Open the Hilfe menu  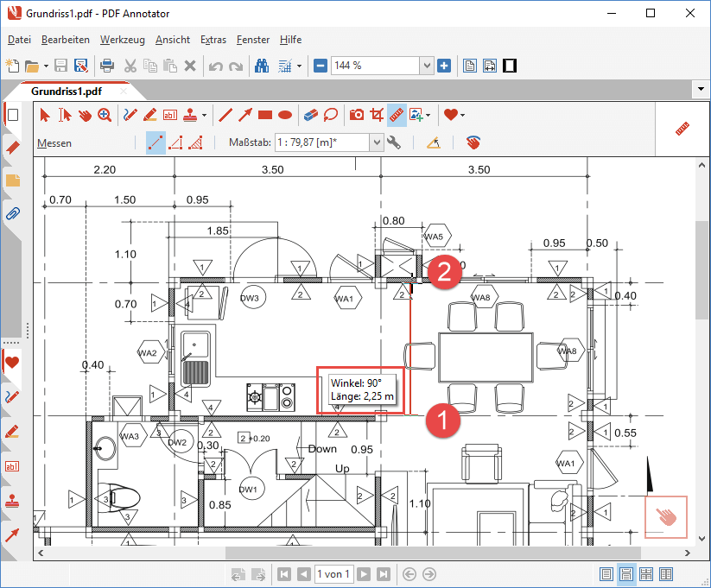tap(290, 40)
